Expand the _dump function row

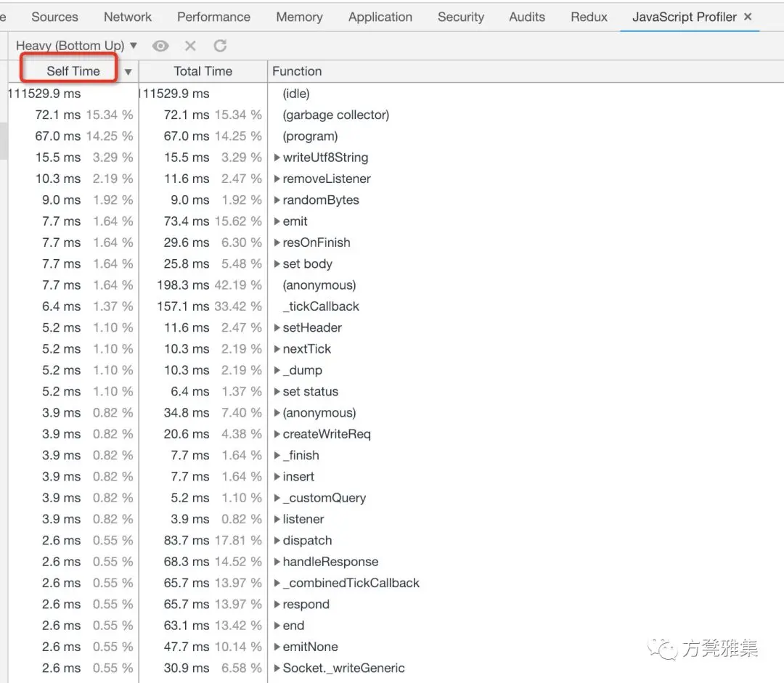277,370
